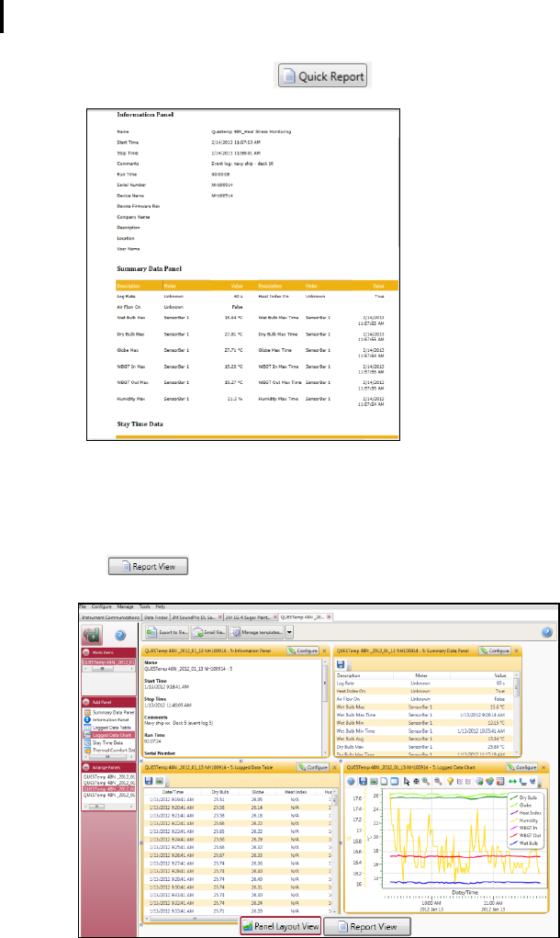
Task: Click Globe column header in data table
Action: pyautogui.click(x=258, y=791)
